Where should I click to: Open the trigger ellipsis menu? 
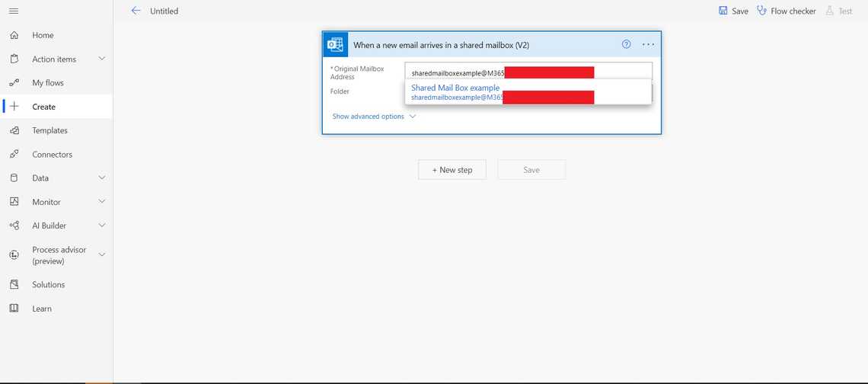point(648,44)
